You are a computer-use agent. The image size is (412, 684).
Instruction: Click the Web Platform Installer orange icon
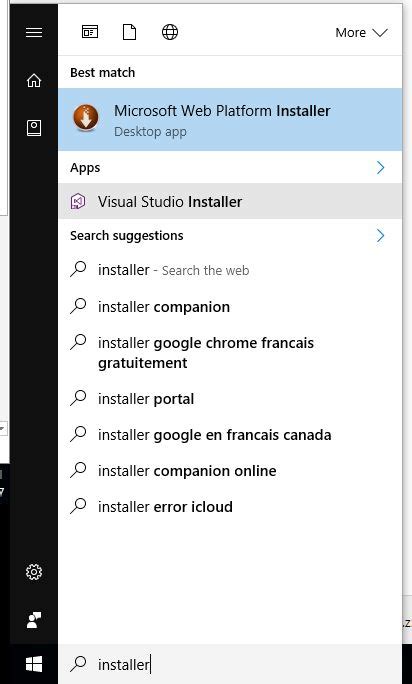point(86,118)
